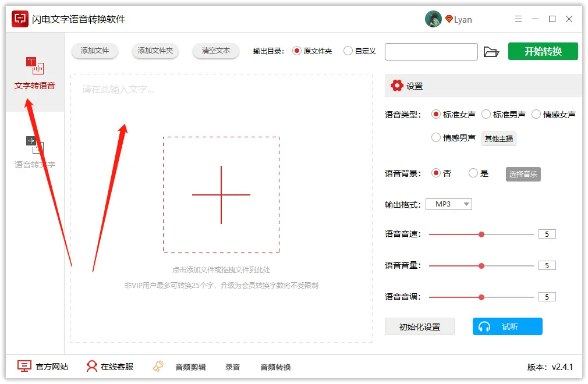Click the blue 试听 preview button
The height and width of the screenshot is (384, 588).
[508, 326]
